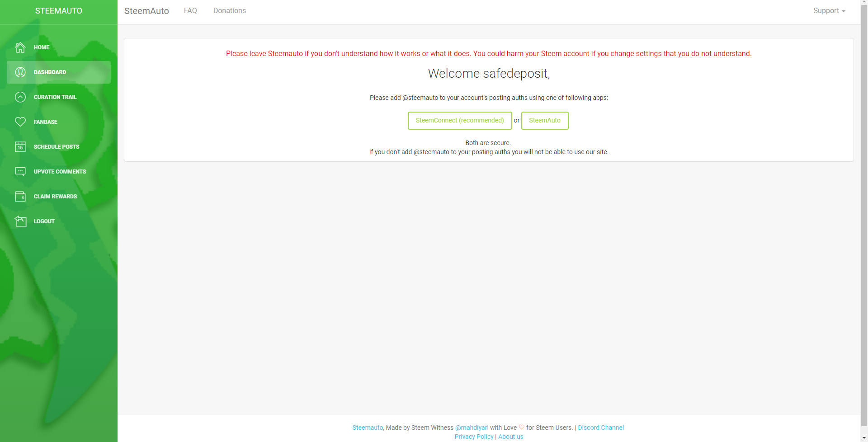Open the About us link
The width and height of the screenshot is (868, 442).
point(511,437)
